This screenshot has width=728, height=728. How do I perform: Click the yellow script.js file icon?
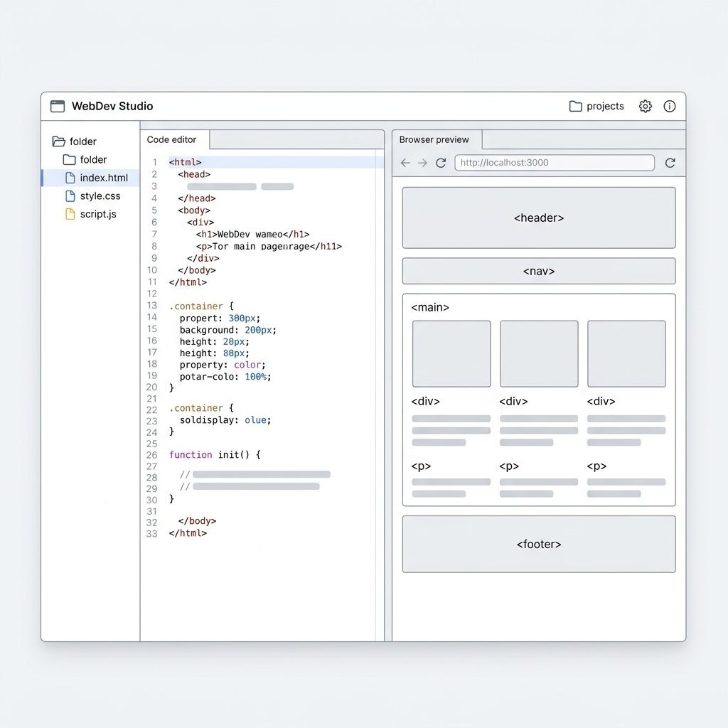coord(70,214)
